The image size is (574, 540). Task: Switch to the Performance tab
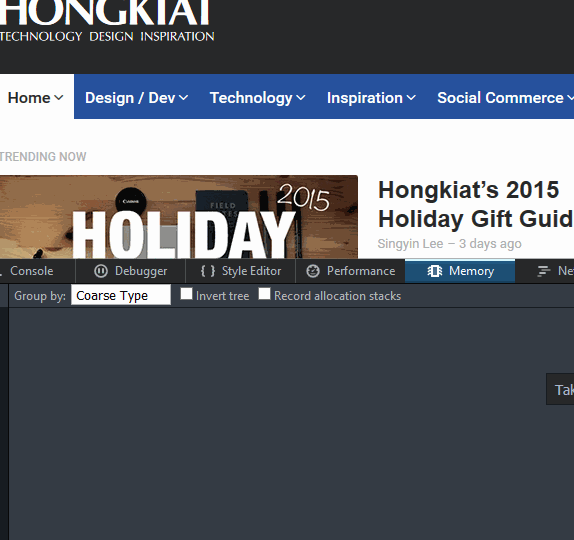[x=350, y=271]
